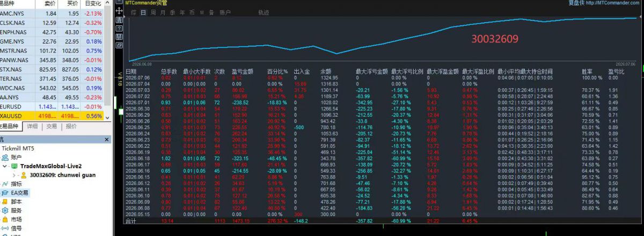The width and height of the screenshot is (644, 236).
Task: Click the 至 icon in MTCommander side strip
Action: pos(119,37)
